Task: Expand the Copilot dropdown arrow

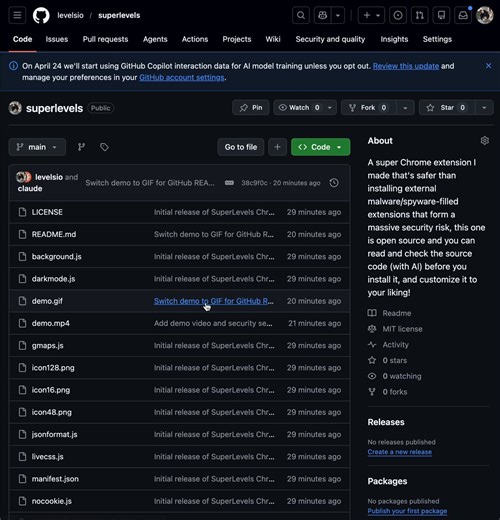Action: click(x=338, y=15)
